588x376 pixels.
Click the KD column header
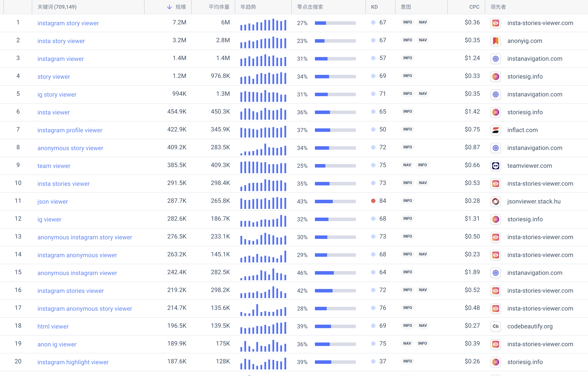click(x=374, y=7)
